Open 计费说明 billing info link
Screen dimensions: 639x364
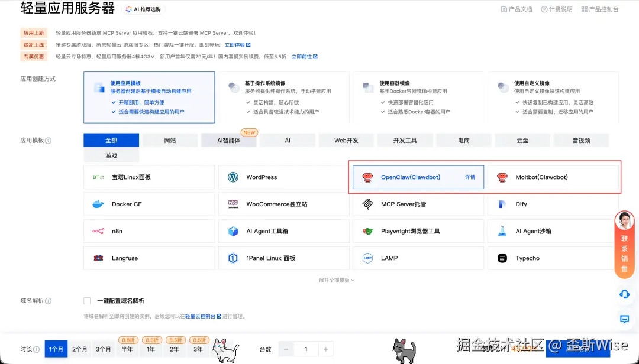pyautogui.click(x=557, y=9)
